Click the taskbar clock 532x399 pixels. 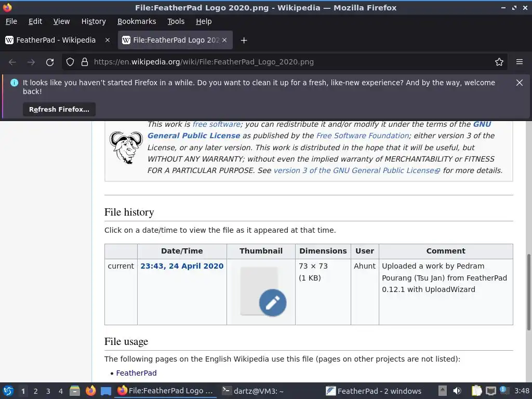pos(522,391)
